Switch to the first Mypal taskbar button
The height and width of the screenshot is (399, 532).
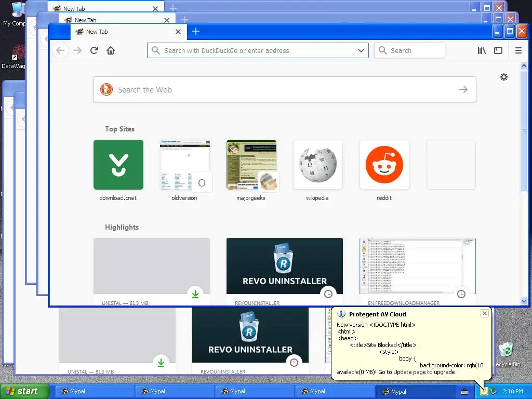tap(95, 392)
